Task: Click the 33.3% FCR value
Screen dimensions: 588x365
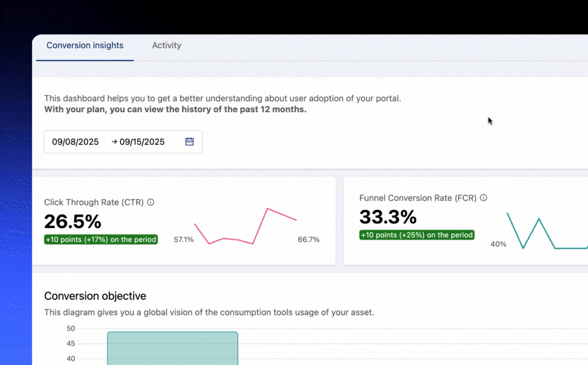Action: point(388,217)
